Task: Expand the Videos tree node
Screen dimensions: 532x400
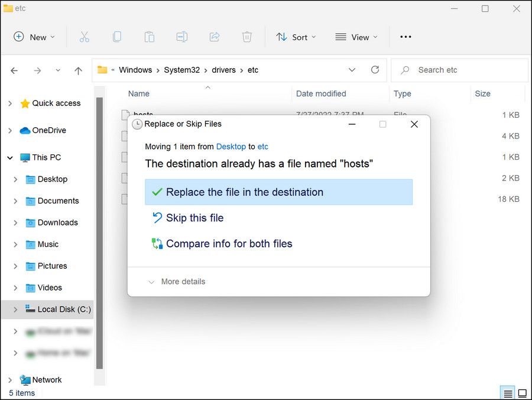Action: pos(15,288)
